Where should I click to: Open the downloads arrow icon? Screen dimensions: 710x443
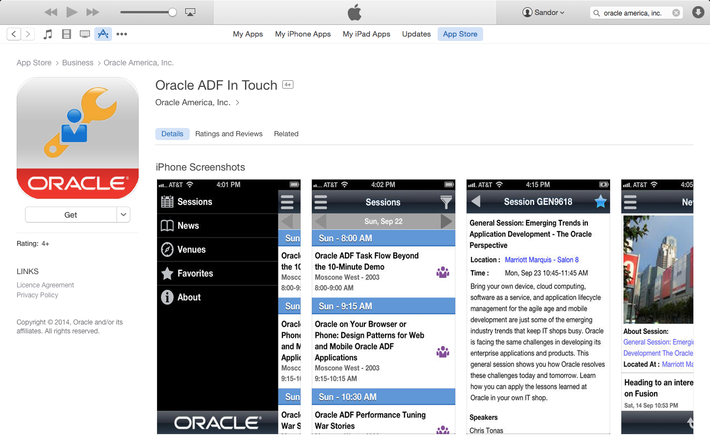click(x=698, y=12)
